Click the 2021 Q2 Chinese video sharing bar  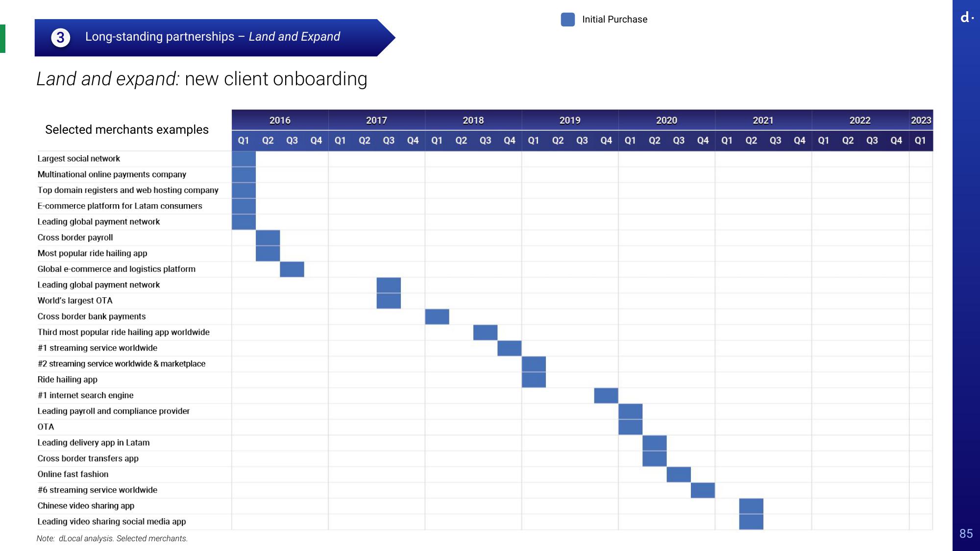pyautogui.click(x=751, y=505)
